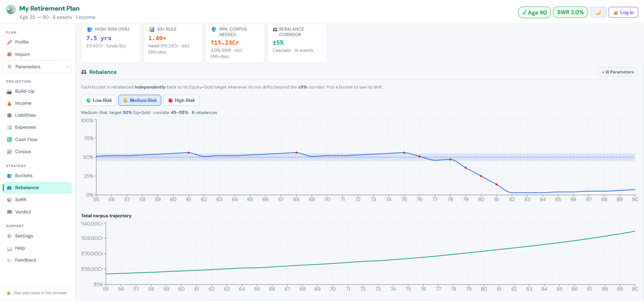
Task: Open Liabilities via its bank icon
Action: tap(10, 115)
